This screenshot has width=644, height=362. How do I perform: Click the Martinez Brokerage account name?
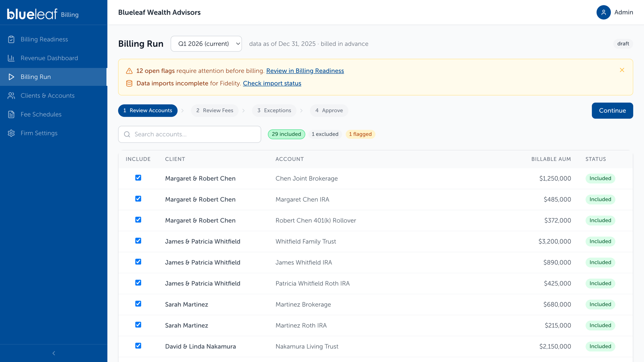click(x=303, y=304)
